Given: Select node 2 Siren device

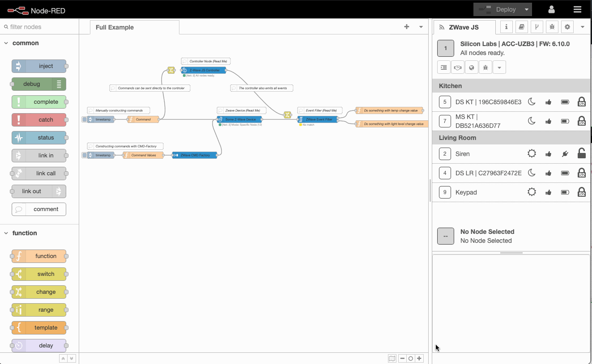Looking at the screenshot, I should [511, 154].
